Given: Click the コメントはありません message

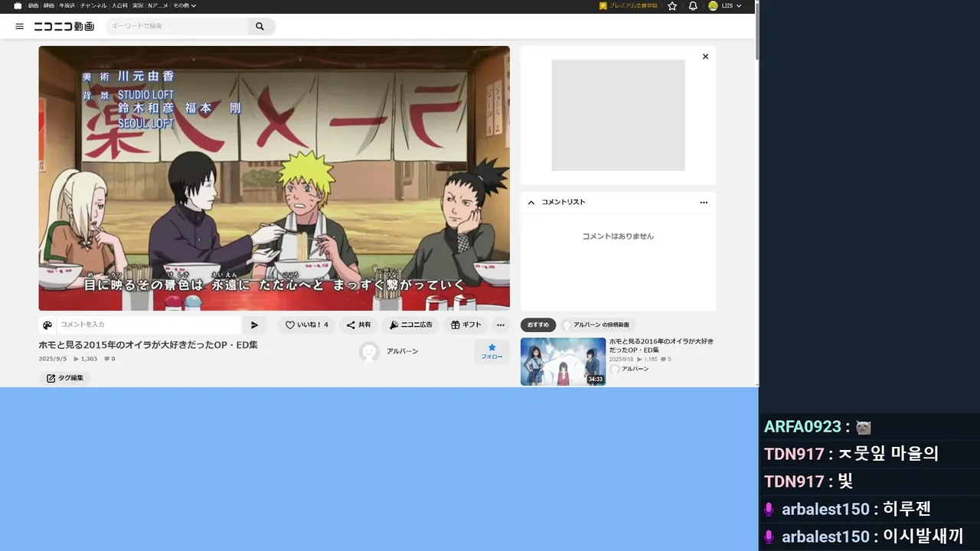Looking at the screenshot, I should 618,236.
